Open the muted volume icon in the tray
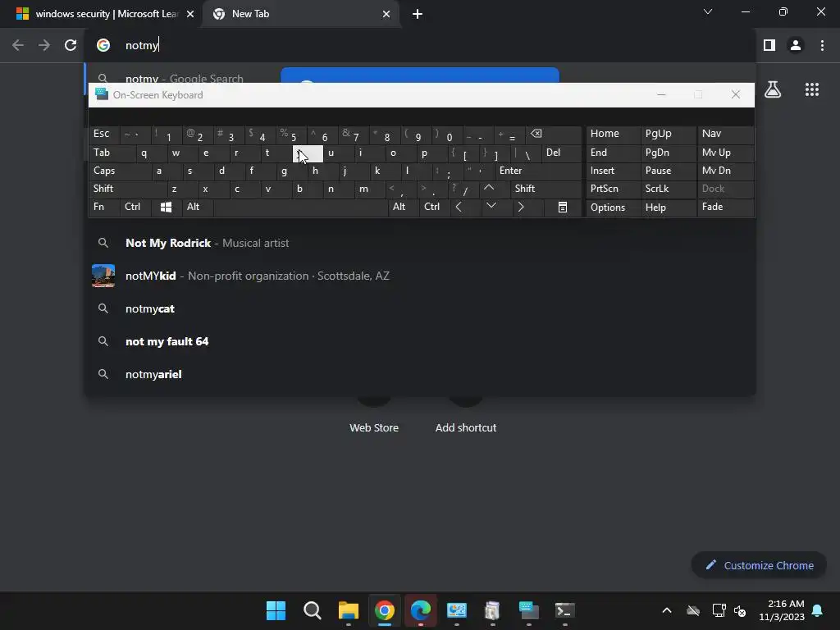The height and width of the screenshot is (630, 840). (740, 610)
